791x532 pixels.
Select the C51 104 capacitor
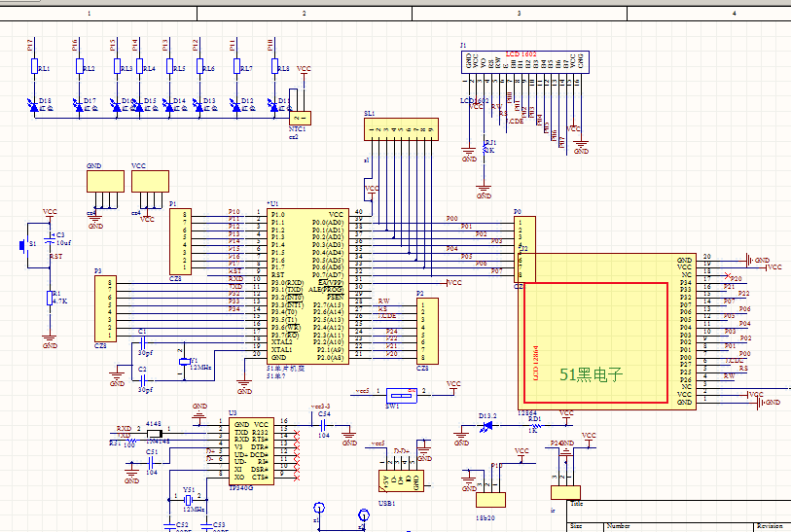[x=152, y=462]
